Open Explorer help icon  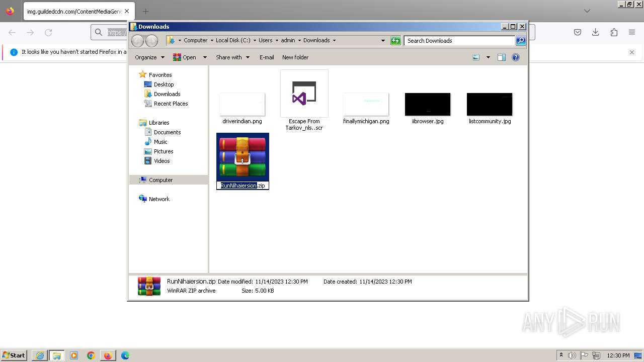click(516, 57)
